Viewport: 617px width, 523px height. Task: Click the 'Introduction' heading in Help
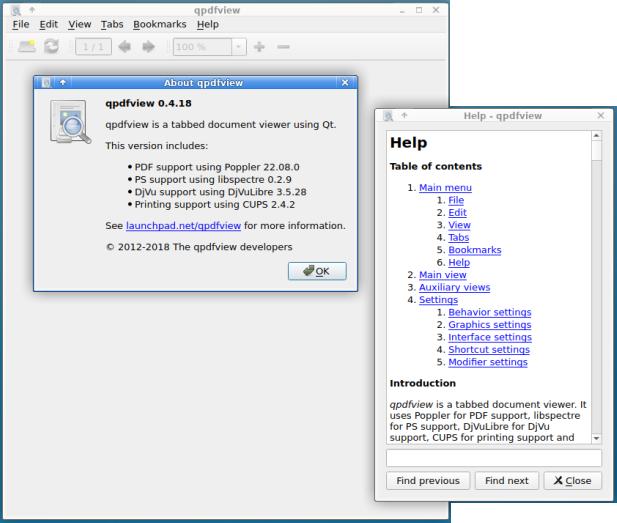[423, 383]
